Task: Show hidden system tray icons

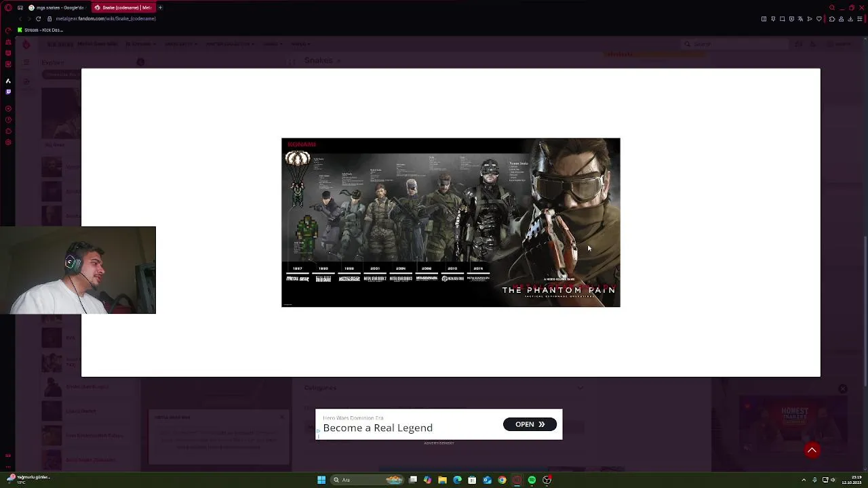Action: 804,480
